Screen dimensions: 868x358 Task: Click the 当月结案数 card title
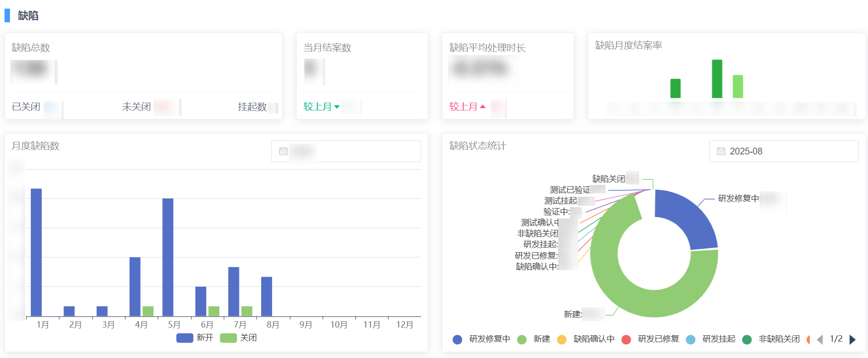tap(327, 48)
